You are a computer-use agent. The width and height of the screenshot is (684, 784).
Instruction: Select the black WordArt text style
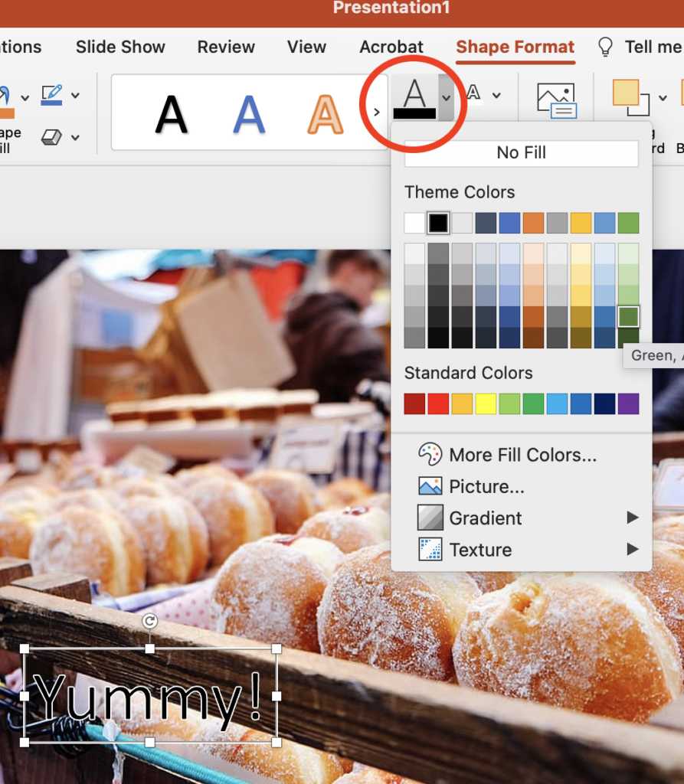tap(172, 113)
